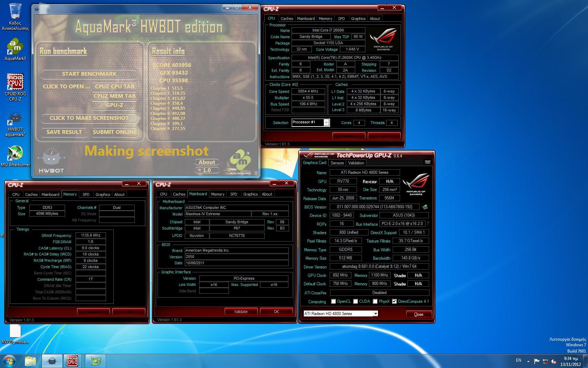Screen dimensions: 588x368
Task: Click the AquaMark window title icon
Action: [x=37, y=8]
